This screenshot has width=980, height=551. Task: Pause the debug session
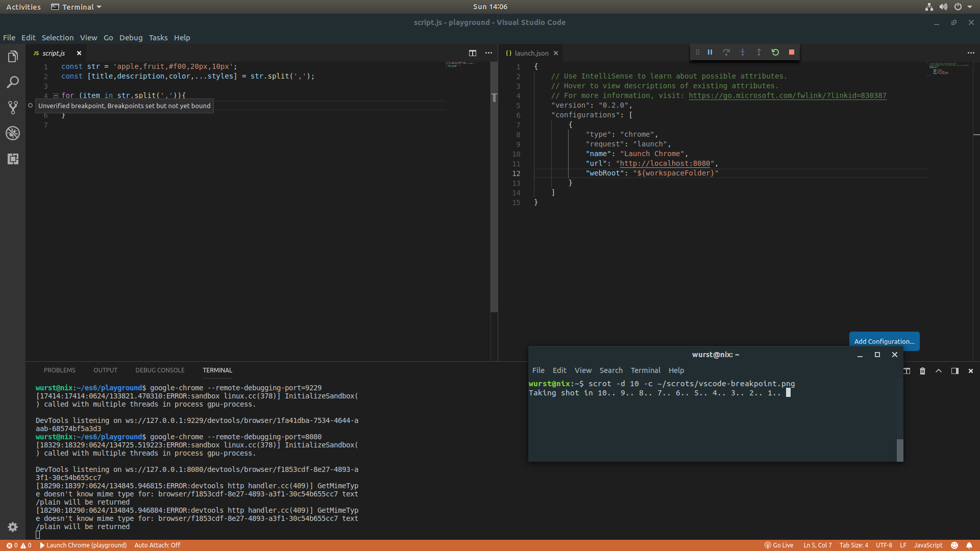pos(709,52)
